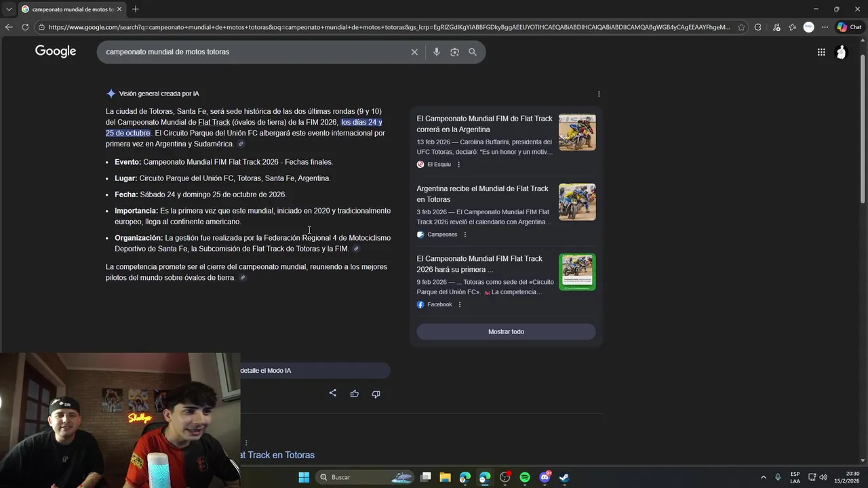Click the Campeones article thumbnail
868x488 pixels.
tap(577, 202)
